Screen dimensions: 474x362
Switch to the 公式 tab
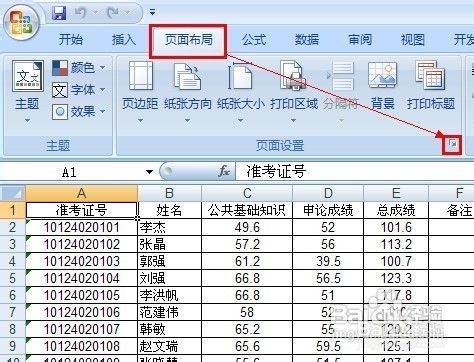[x=254, y=40]
